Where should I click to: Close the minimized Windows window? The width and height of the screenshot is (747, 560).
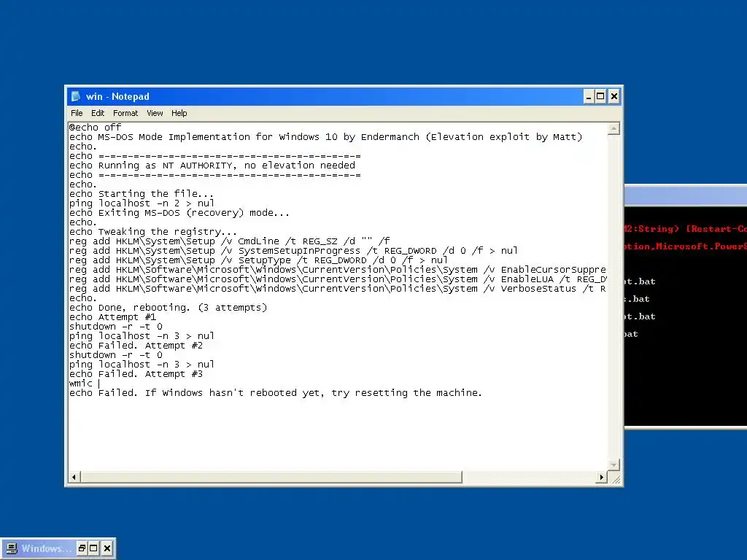point(107,548)
